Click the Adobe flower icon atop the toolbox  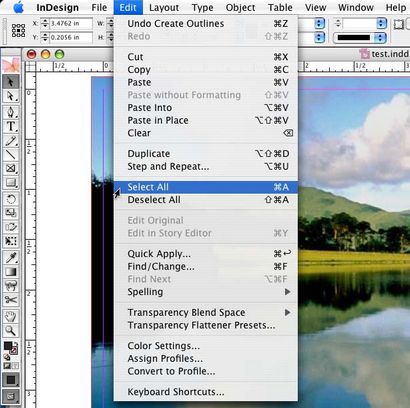pyautogui.click(x=11, y=65)
